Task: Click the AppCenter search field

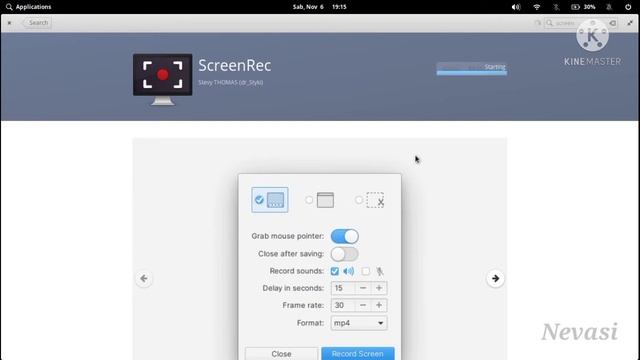Action: click(581, 23)
